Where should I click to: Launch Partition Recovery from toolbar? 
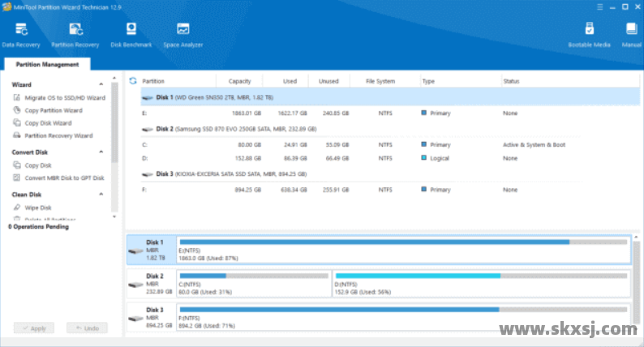pos(75,34)
